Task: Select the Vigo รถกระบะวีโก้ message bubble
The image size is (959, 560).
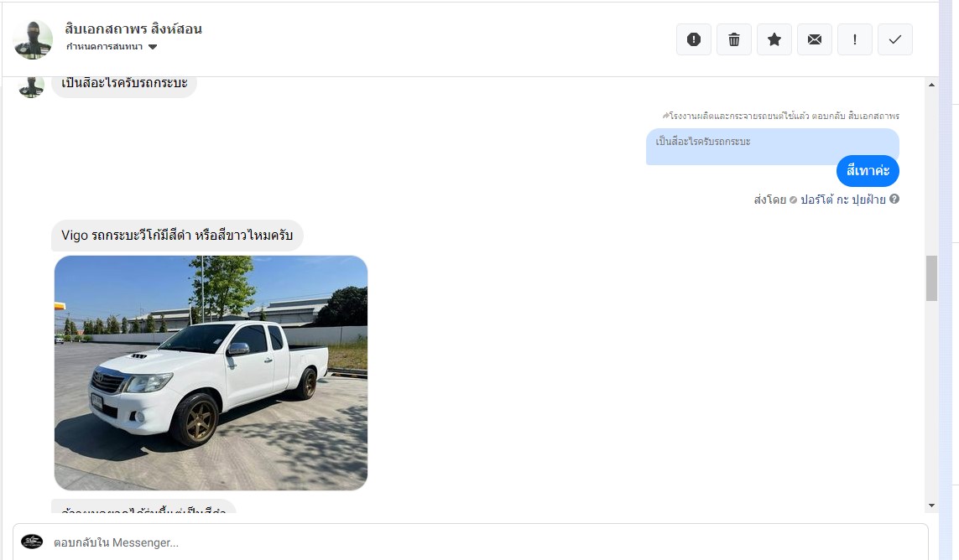Action: [177, 236]
